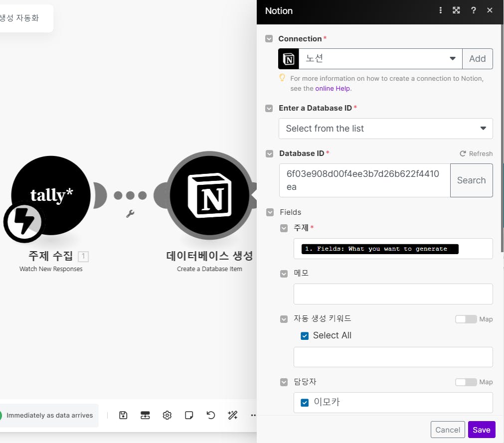This screenshot has height=443, width=504.
Task: Click the Search button next to Database ID
Action: coord(471,180)
